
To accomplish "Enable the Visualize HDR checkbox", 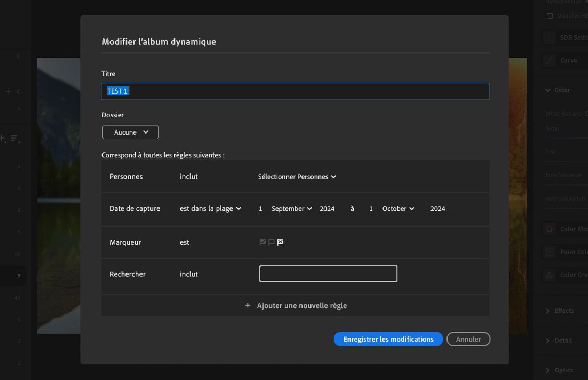I will coord(550,16).
